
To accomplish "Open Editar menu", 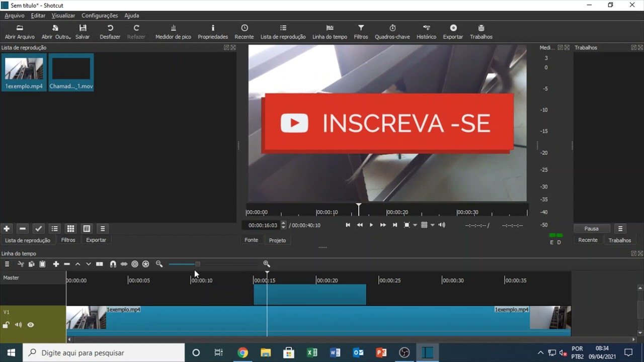I will tap(38, 16).
